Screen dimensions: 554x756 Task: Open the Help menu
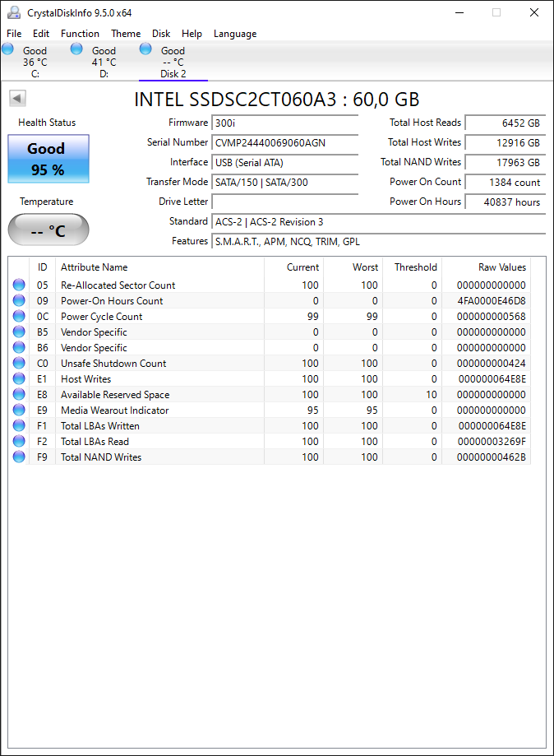192,33
